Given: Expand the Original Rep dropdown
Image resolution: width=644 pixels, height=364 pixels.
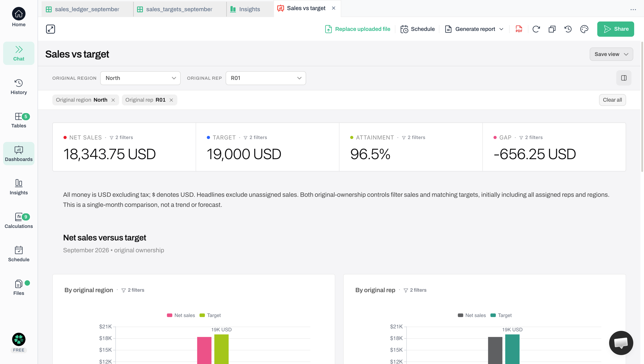Looking at the screenshot, I should [266, 78].
